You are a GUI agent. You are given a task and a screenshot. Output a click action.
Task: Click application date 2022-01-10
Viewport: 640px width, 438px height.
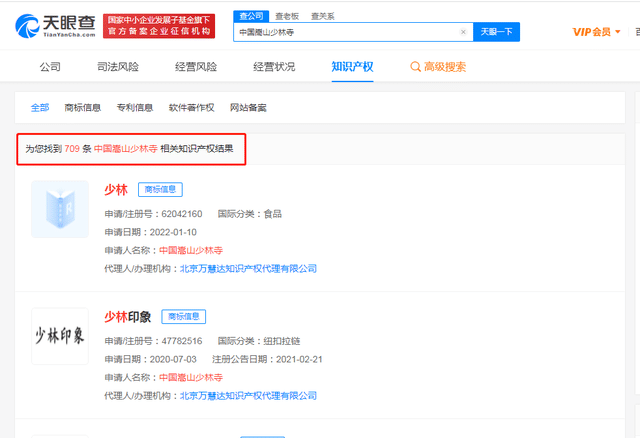(x=173, y=232)
